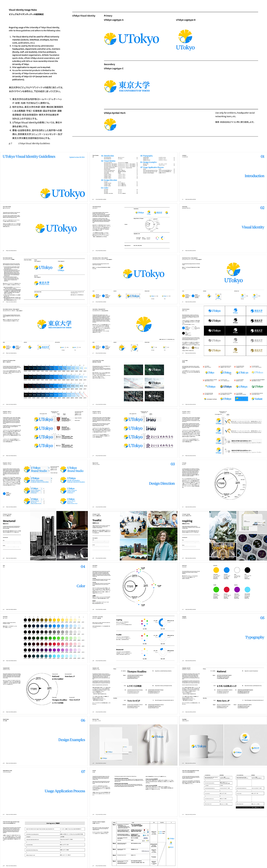Open the 'Coming soon' application form page

(44, 843)
